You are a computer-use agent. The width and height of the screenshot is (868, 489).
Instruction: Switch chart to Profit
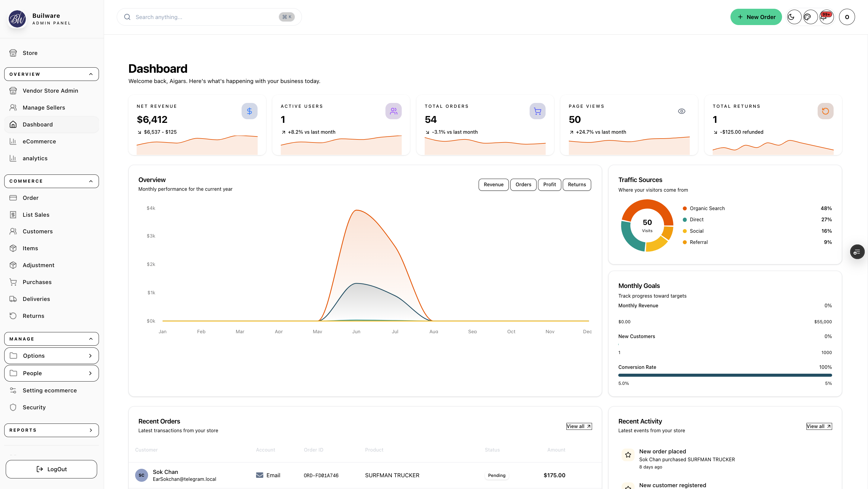[549, 184]
